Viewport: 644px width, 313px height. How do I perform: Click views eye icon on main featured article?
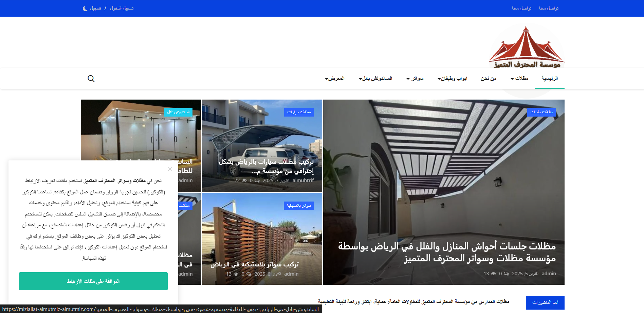[493, 274]
